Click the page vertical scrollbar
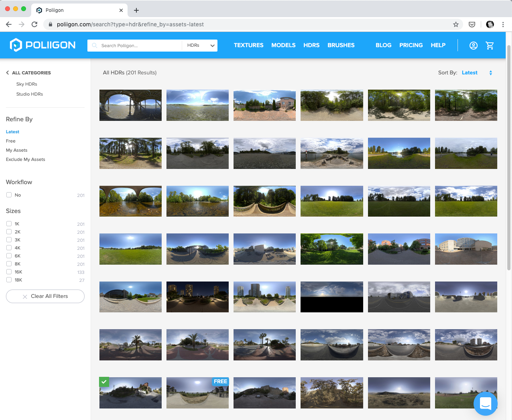This screenshot has height=420, width=512. point(509,157)
